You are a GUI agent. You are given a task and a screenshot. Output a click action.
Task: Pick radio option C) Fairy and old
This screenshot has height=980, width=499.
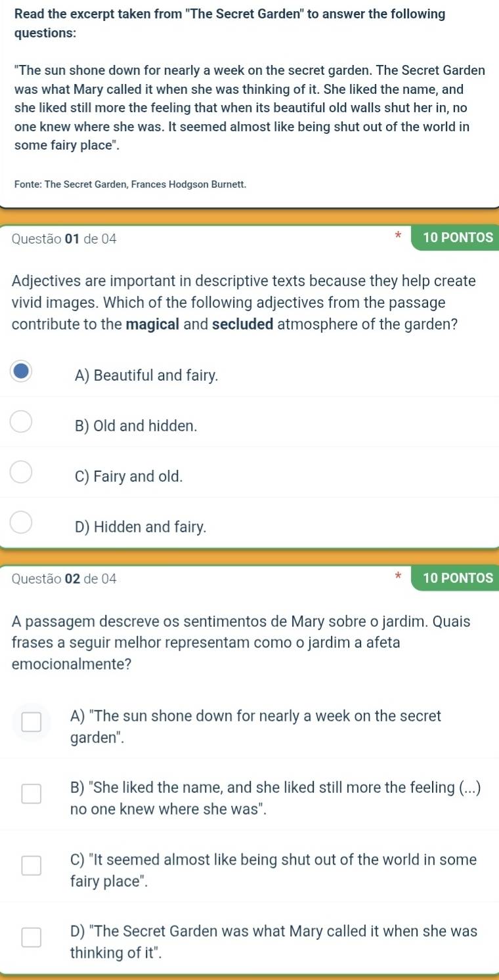(22, 473)
